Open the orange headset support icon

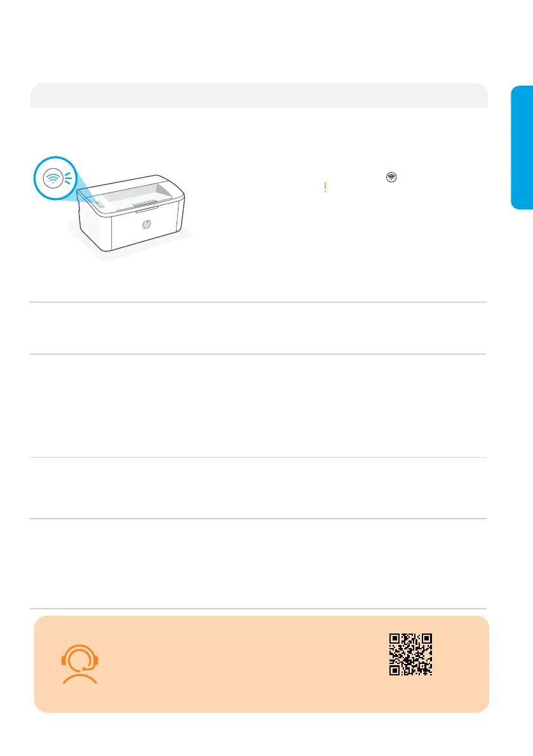79,664
